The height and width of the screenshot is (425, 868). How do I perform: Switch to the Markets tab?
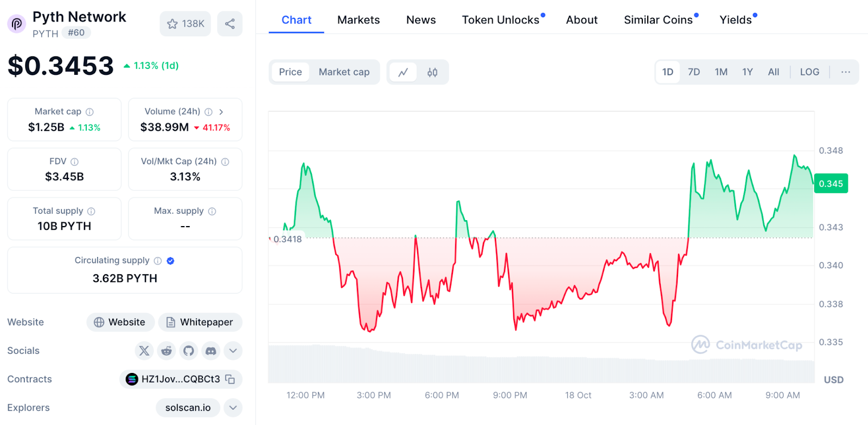coord(359,20)
